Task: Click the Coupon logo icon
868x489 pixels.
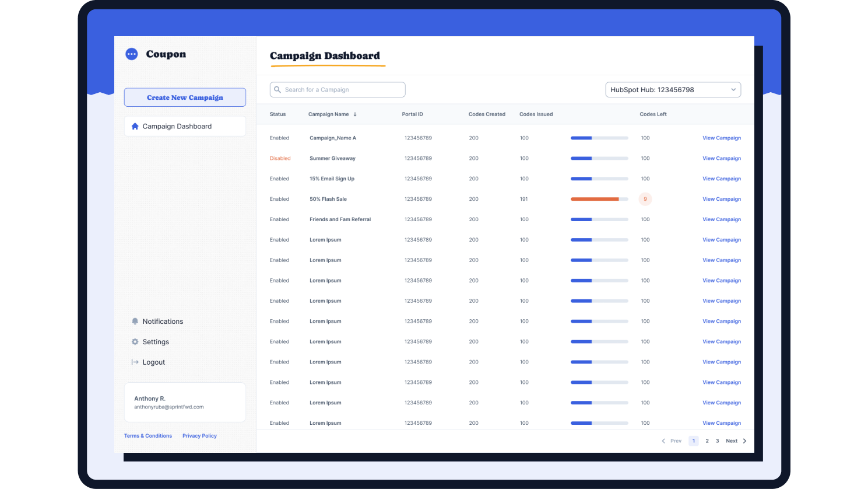Action: (x=132, y=54)
